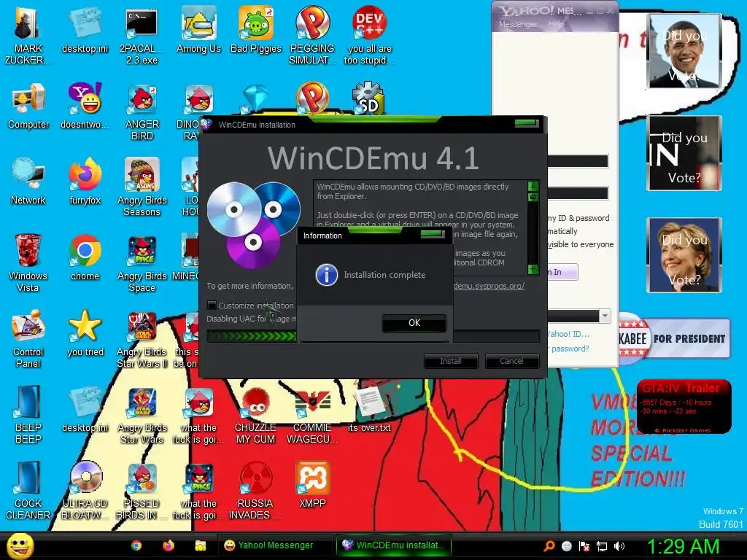This screenshot has width=747, height=560.
Task: Click the network tray icon
Action: coord(602,546)
